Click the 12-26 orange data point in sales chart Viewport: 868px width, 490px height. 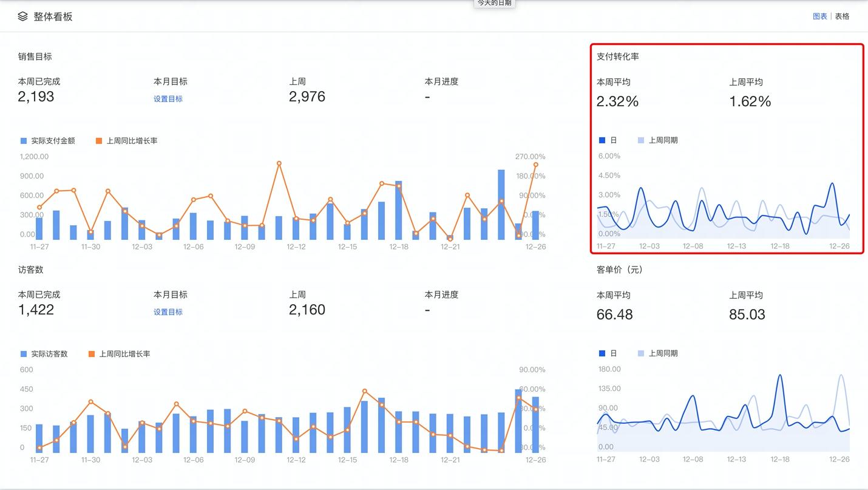535,164
